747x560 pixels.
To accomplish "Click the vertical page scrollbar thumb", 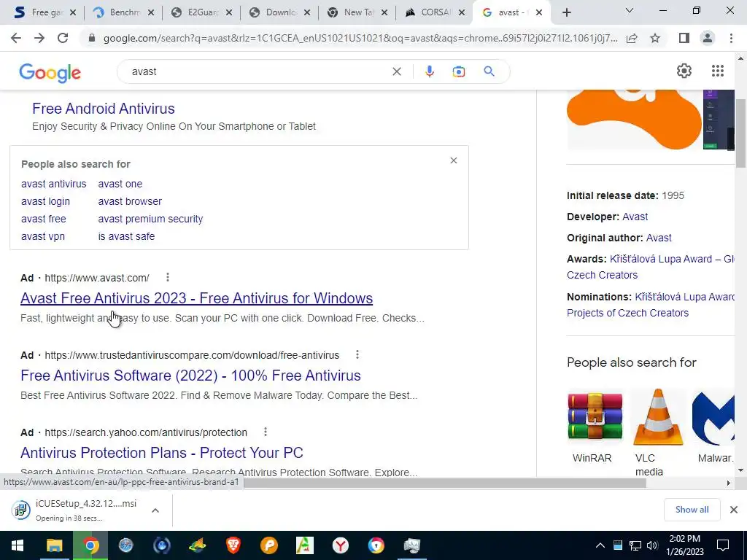I will 740,133.
